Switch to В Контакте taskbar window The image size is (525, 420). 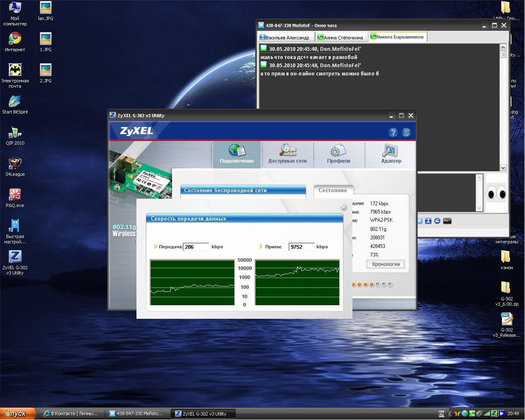(72, 414)
